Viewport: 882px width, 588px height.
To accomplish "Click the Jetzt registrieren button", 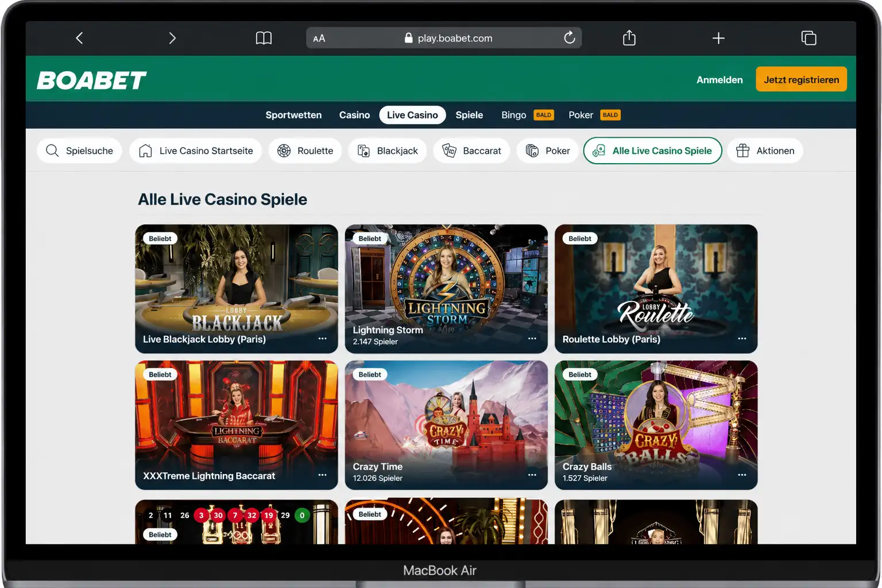I will click(x=801, y=79).
